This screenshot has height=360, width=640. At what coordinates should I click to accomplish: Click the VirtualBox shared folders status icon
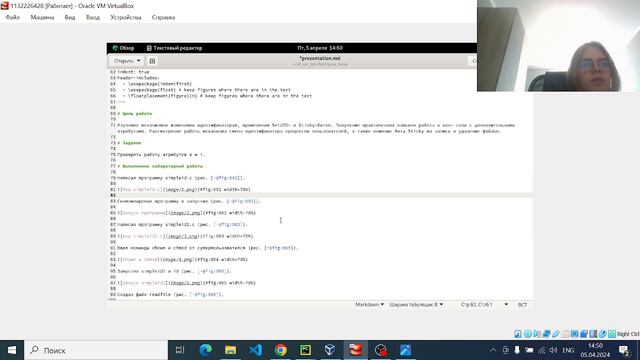[565, 334]
